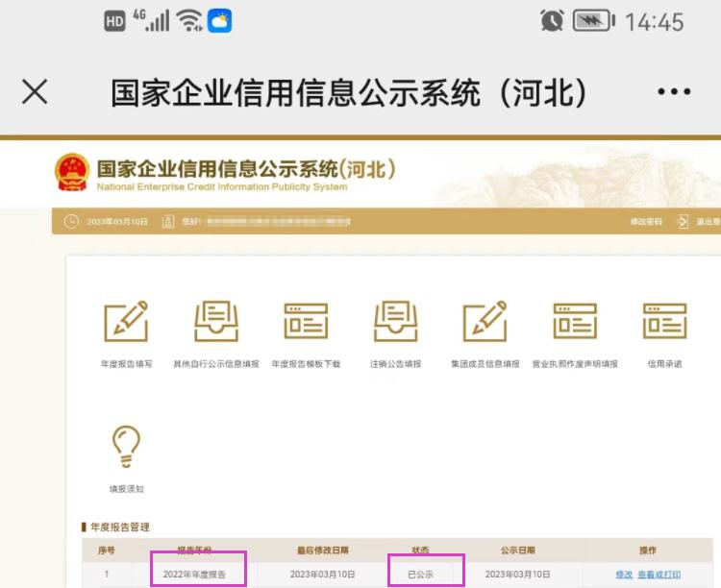721x588 pixels.
Task: Click 修改密码 link in the gold bar
Action: click(646, 222)
